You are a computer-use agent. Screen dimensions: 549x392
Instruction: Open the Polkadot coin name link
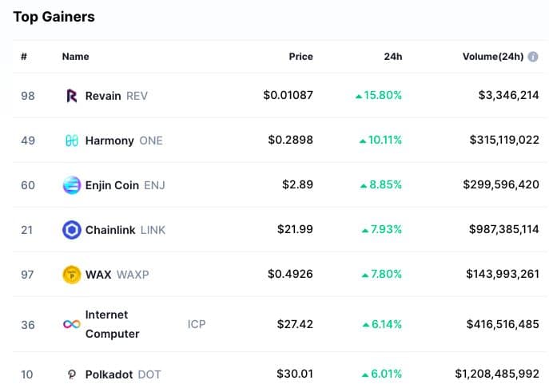tap(109, 374)
